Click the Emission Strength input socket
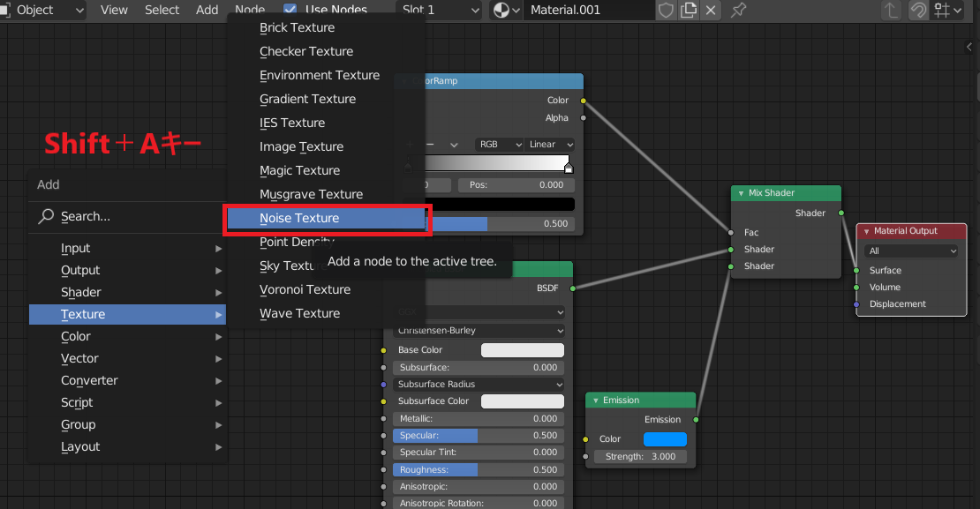Screen dimensions: 980x509 pos(585,457)
